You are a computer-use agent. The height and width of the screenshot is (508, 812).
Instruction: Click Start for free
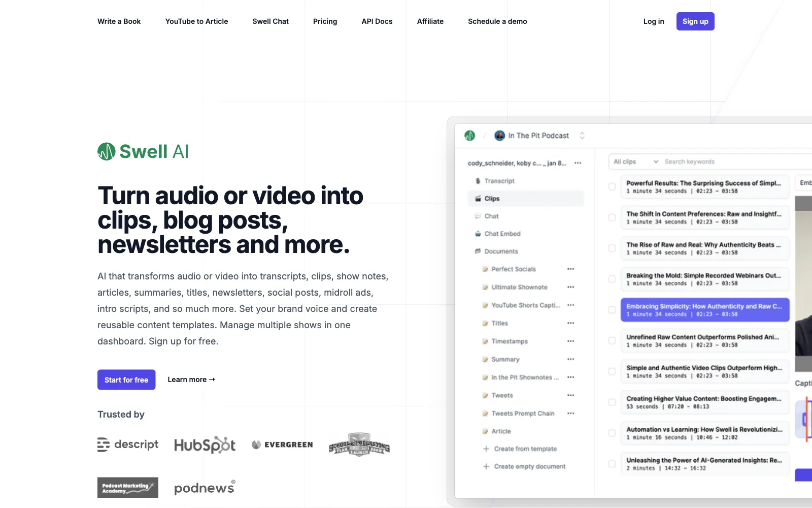[x=126, y=379]
